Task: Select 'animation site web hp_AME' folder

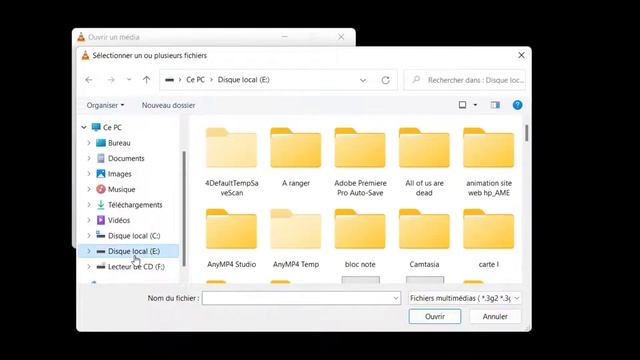Action: pos(489,162)
